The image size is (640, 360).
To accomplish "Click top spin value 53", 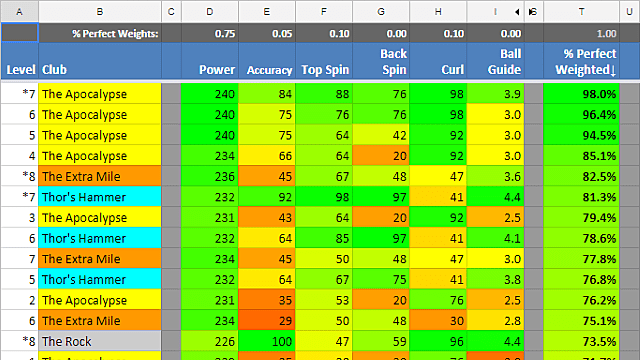I will coord(324,300).
